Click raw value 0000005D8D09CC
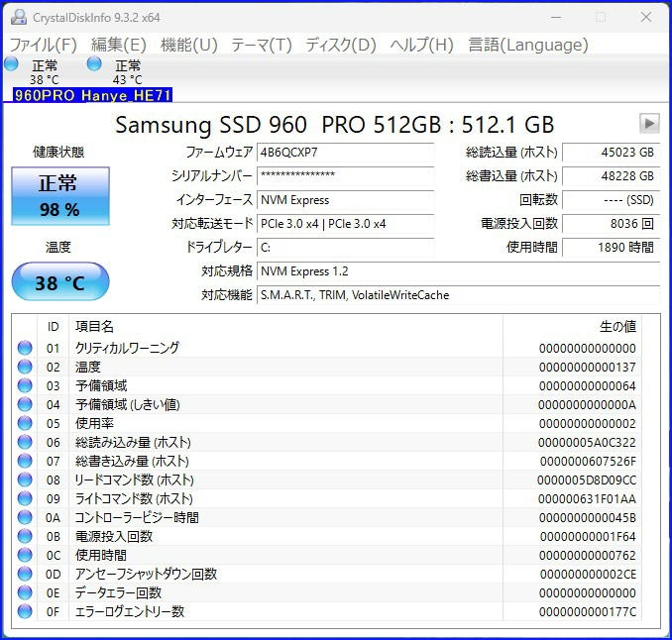This screenshot has height=640, width=672. [x=587, y=480]
